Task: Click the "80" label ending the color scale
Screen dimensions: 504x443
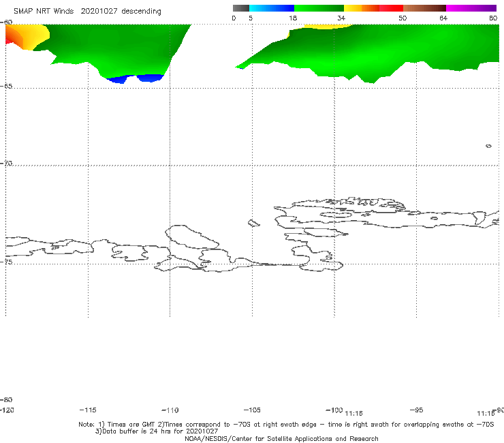Action: coord(493,18)
